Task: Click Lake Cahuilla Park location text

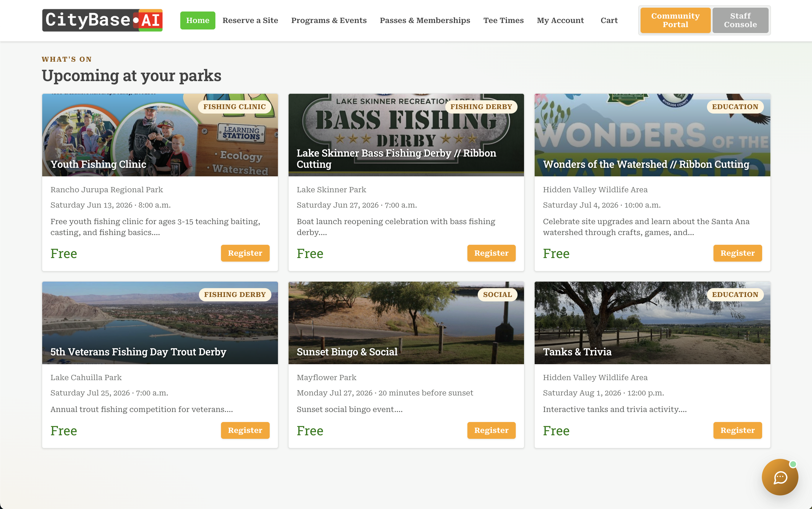Action: click(86, 377)
